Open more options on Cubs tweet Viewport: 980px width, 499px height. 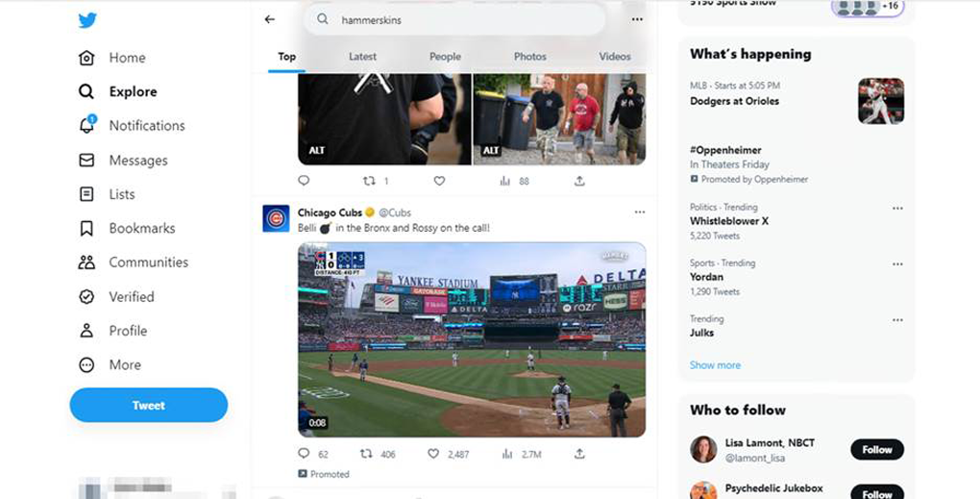pos(640,212)
